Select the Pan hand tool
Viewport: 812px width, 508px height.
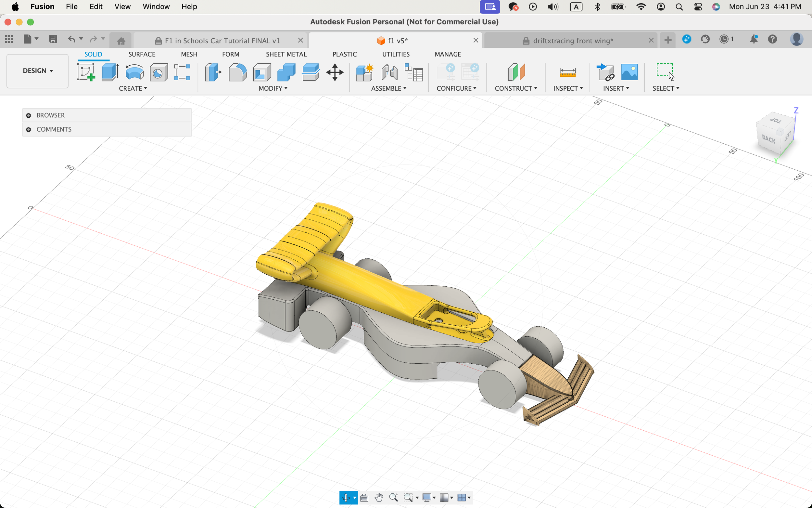[379, 498]
